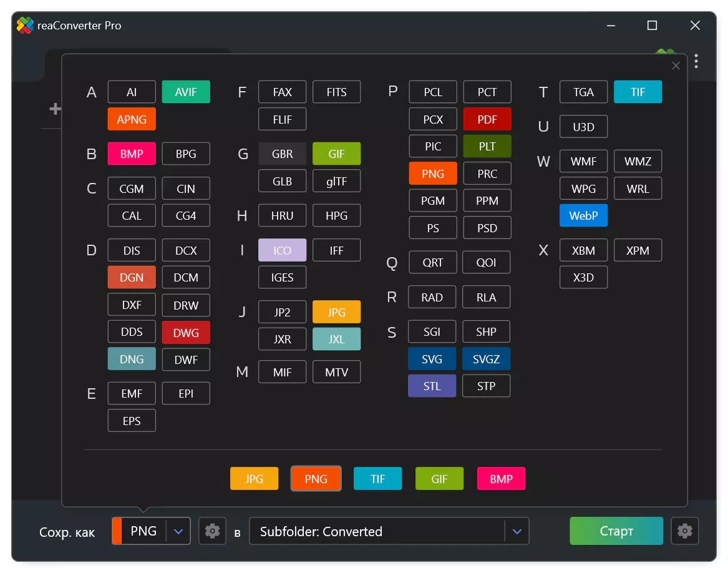Select the U3D format
Screen dimensions: 728x573
[x=583, y=127]
